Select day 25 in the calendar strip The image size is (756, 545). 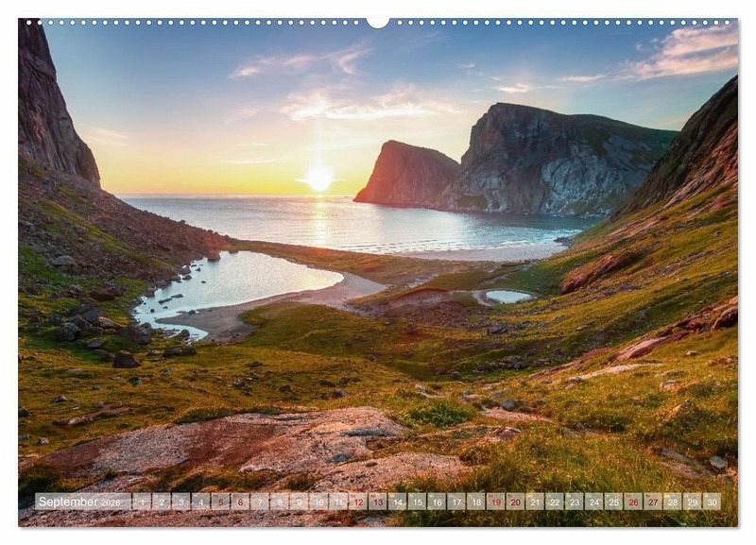(x=613, y=502)
